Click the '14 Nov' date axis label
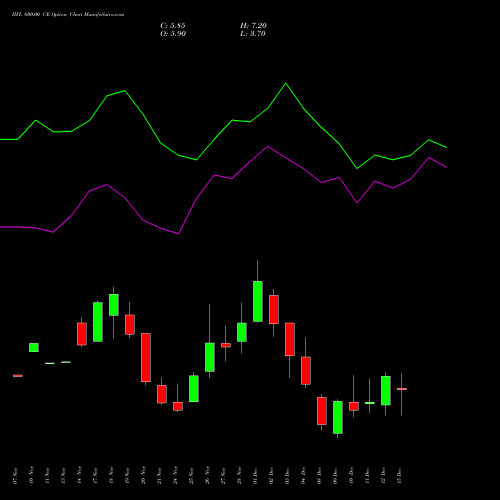Image resolution: width=500 pixels, height=500 pixels. coord(79,476)
